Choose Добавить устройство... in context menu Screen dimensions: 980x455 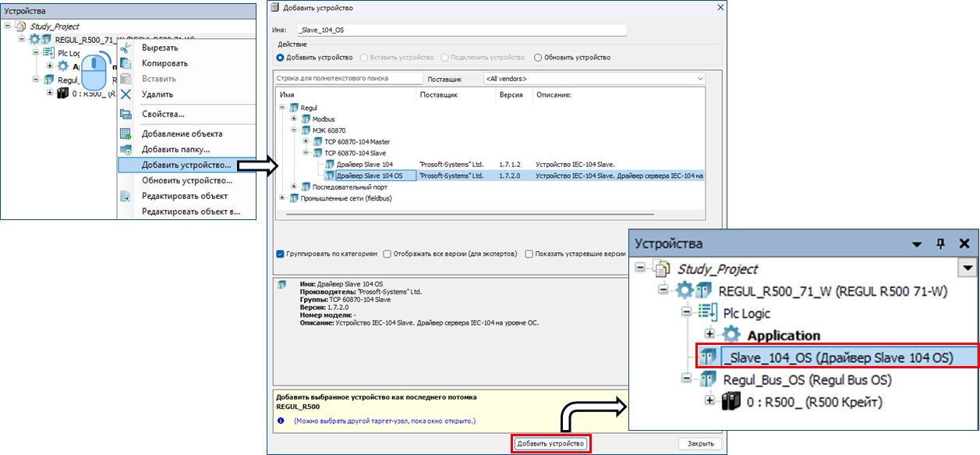[x=186, y=165]
